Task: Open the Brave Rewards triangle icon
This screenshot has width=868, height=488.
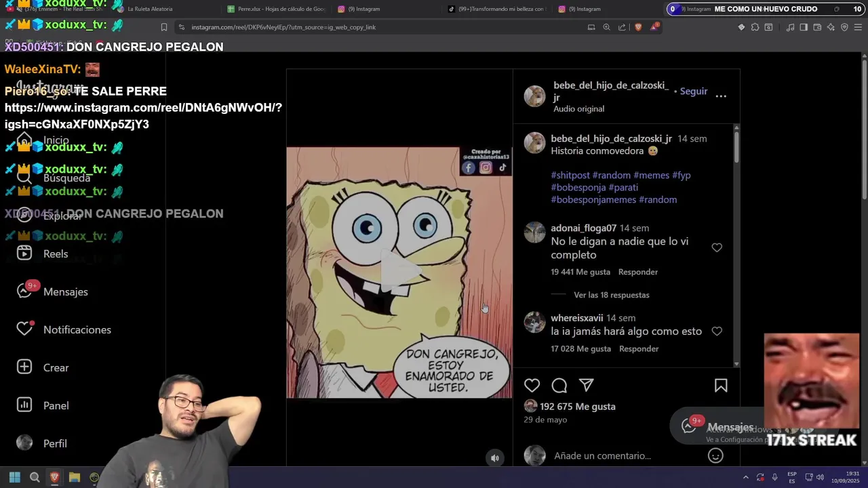Action: pos(654,27)
